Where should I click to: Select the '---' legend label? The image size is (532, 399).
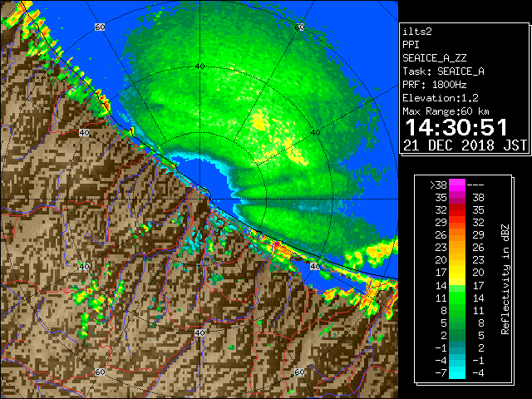(x=475, y=185)
